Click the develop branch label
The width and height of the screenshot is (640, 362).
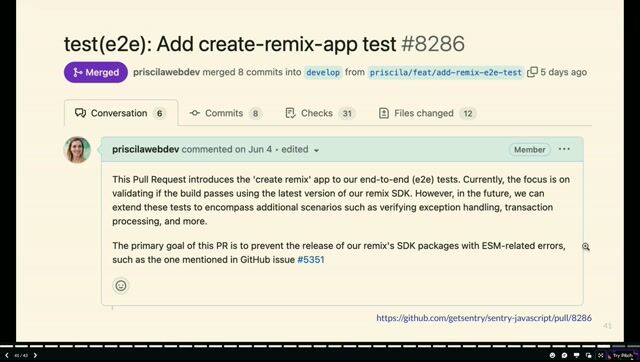[x=323, y=72]
